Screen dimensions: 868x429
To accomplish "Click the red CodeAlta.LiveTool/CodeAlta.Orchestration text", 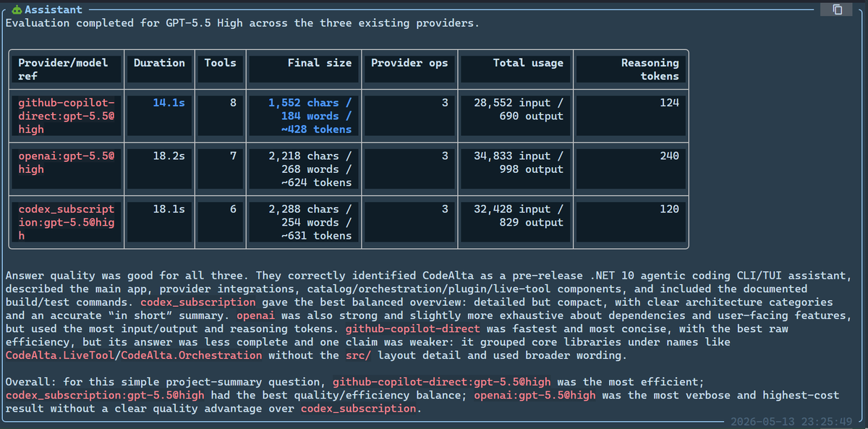I will [x=134, y=355].
